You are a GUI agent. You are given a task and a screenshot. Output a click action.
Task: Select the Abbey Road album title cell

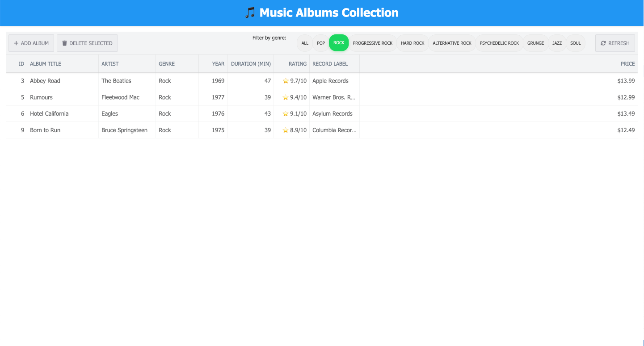pos(63,81)
